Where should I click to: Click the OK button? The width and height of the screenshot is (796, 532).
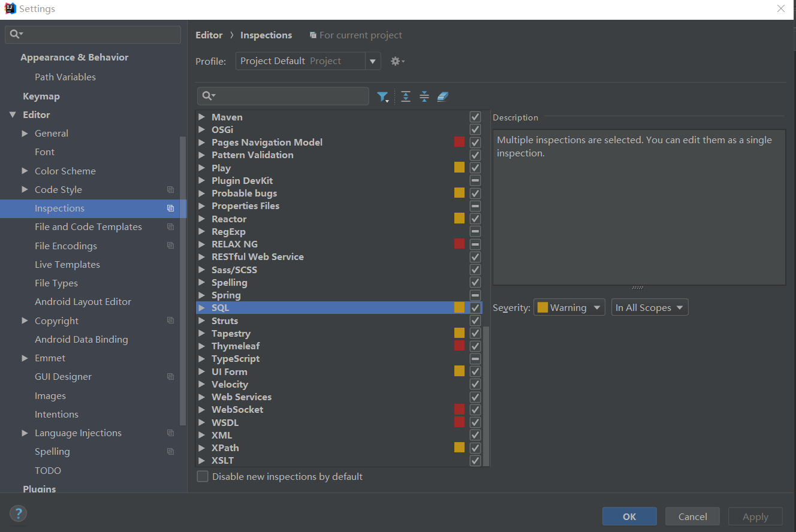(x=629, y=516)
